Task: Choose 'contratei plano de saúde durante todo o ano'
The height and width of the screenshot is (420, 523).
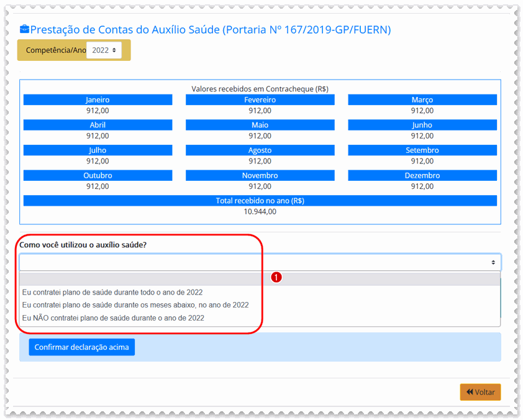Action: tap(112, 292)
